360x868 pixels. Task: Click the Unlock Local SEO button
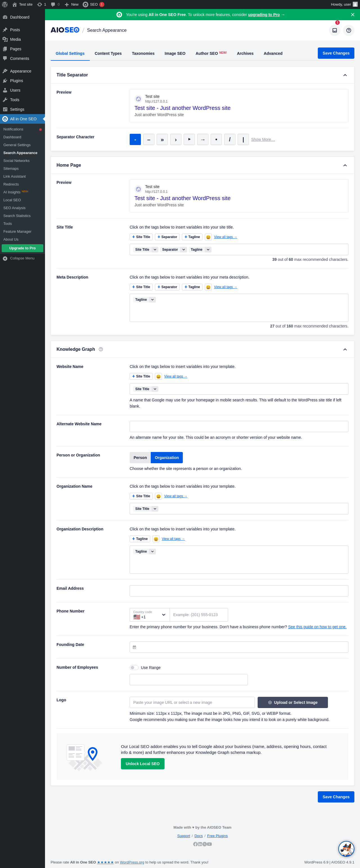click(142, 763)
